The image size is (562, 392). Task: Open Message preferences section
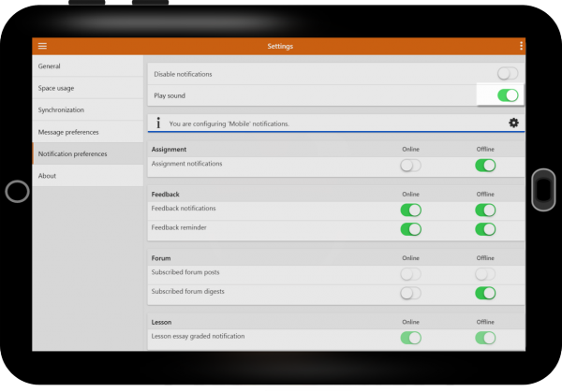(x=89, y=132)
